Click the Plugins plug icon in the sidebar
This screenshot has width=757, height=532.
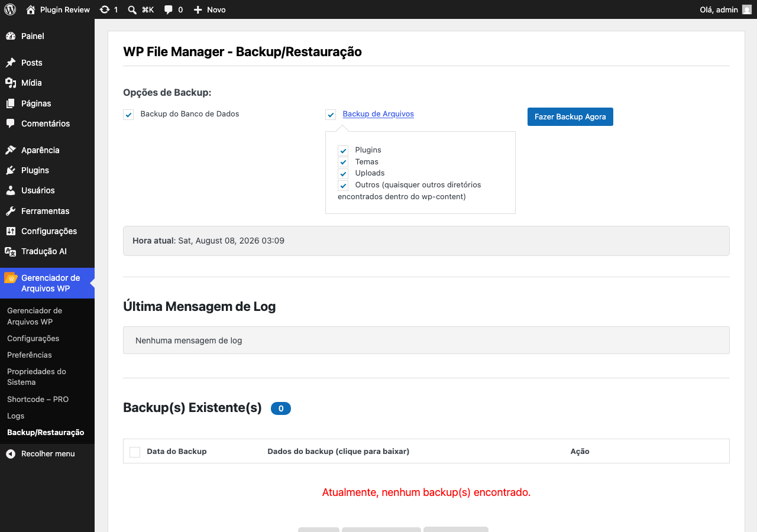[x=11, y=170]
